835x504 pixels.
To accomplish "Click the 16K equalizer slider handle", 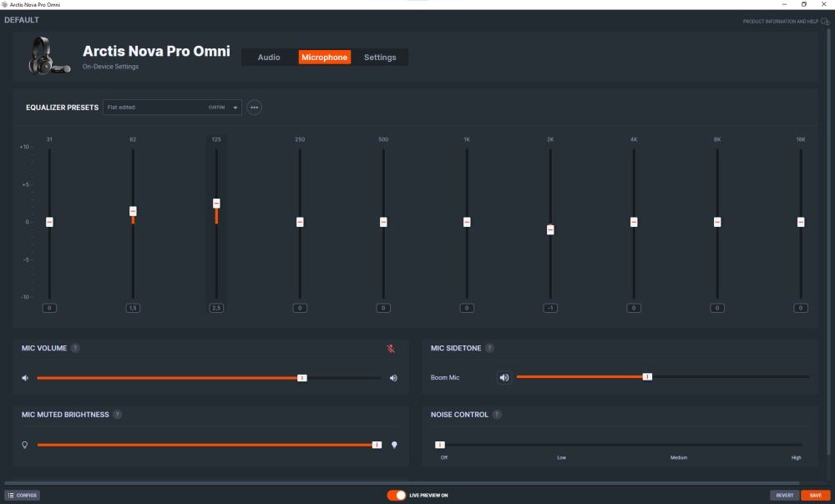I will [x=801, y=222].
